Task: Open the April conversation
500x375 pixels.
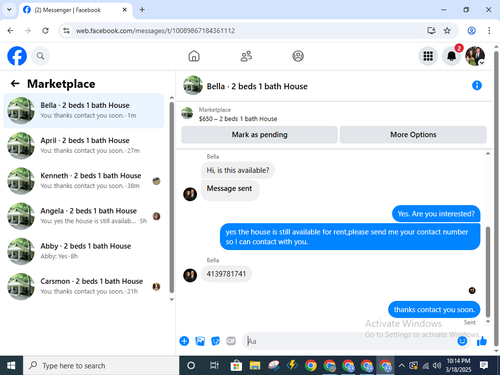Action: click(x=84, y=146)
